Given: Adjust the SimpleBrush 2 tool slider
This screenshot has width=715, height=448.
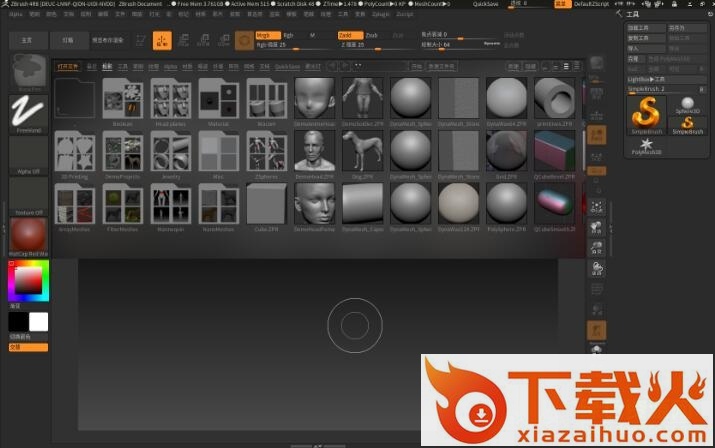Looking at the screenshot, I should 662,89.
